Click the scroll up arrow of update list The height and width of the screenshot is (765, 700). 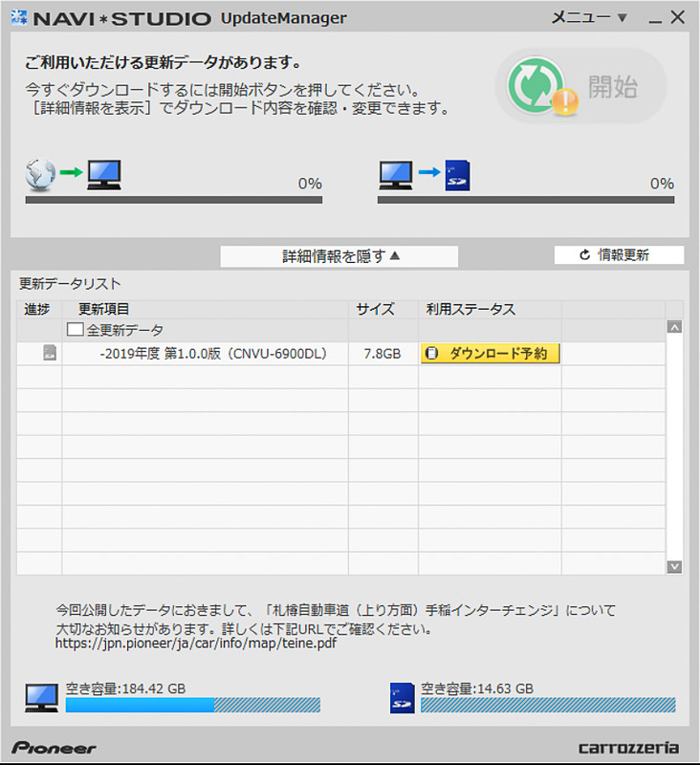click(x=674, y=327)
